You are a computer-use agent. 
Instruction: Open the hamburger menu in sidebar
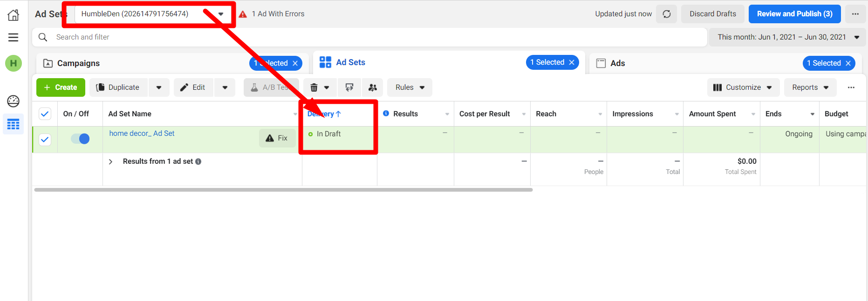(14, 37)
